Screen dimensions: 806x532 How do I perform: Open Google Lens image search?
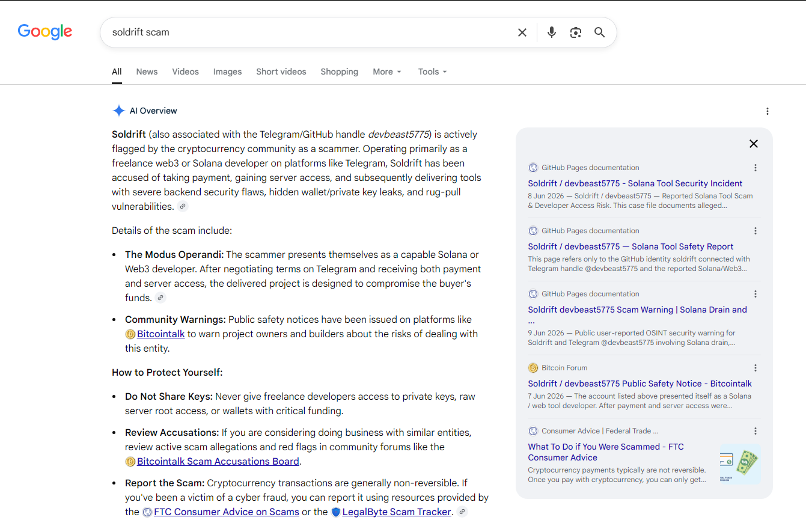click(576, 32)
